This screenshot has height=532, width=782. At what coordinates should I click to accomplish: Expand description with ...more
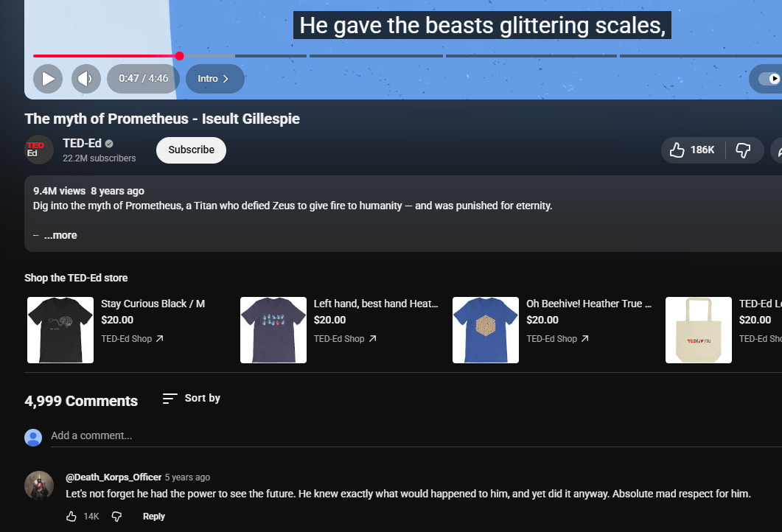pyautogui.click(x=60, y=235)
